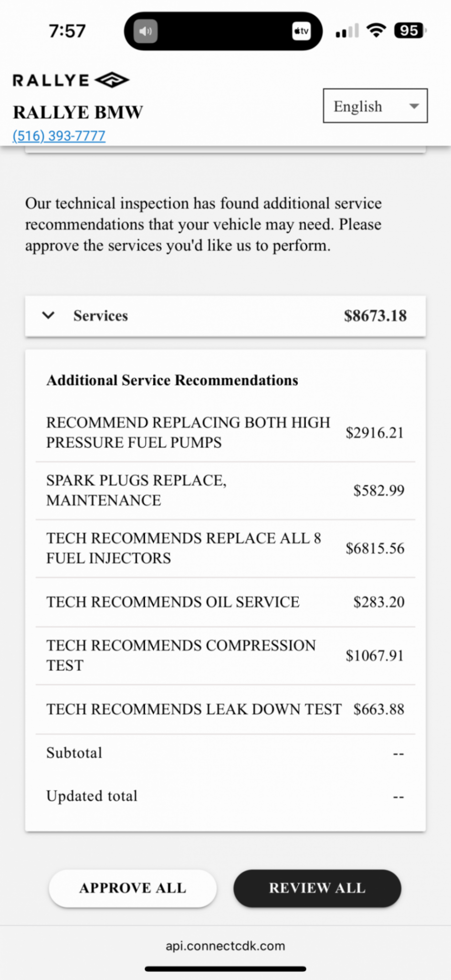Tap the cellular signal bars icon
Image resolution: width=451 pixels, height=980 pixels.
(x=347, y=32)
